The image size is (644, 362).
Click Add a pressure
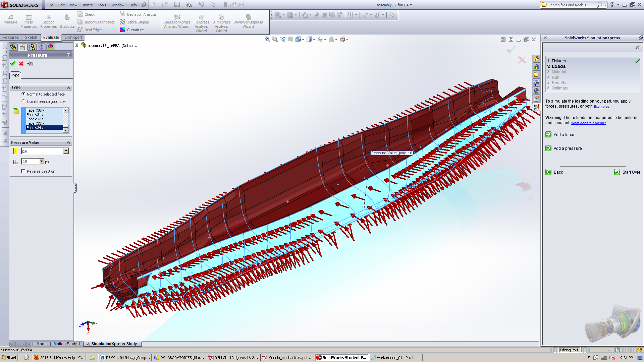[564, 148]
